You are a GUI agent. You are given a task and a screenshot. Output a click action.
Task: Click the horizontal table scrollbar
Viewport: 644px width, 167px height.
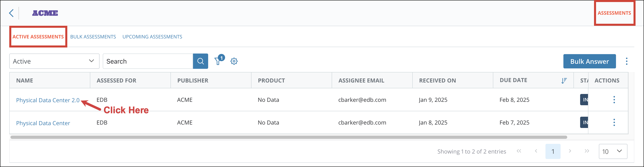click(289, 137)
